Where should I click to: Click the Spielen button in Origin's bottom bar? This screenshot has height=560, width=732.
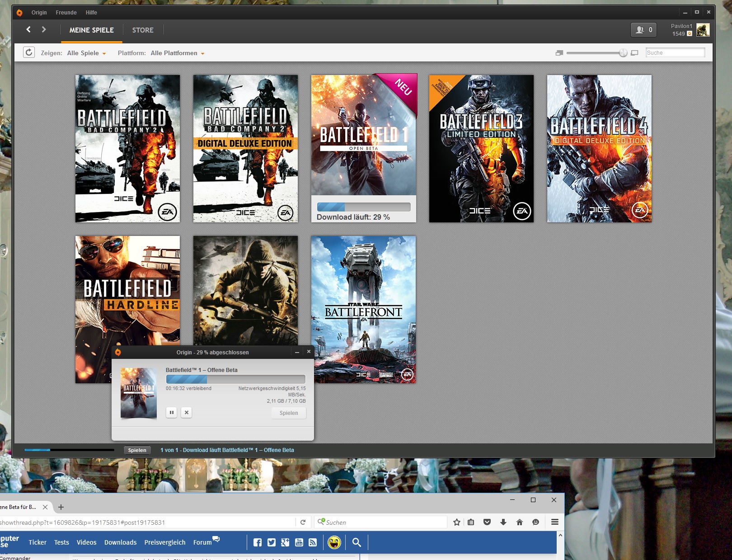click(137, 450)
